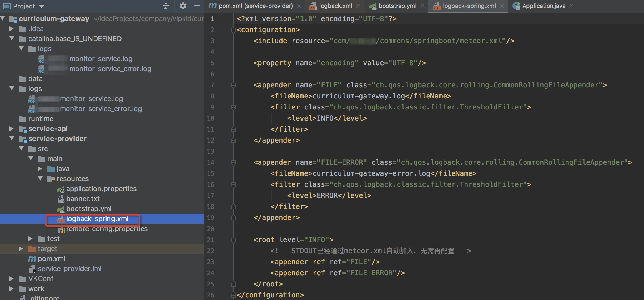
Task: Select monitor-service_error.log under catalina logs
Action: 110,68
